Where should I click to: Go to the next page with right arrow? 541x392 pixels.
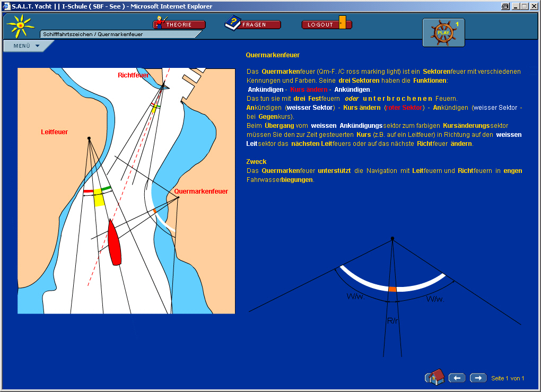(x=478, y=378)
